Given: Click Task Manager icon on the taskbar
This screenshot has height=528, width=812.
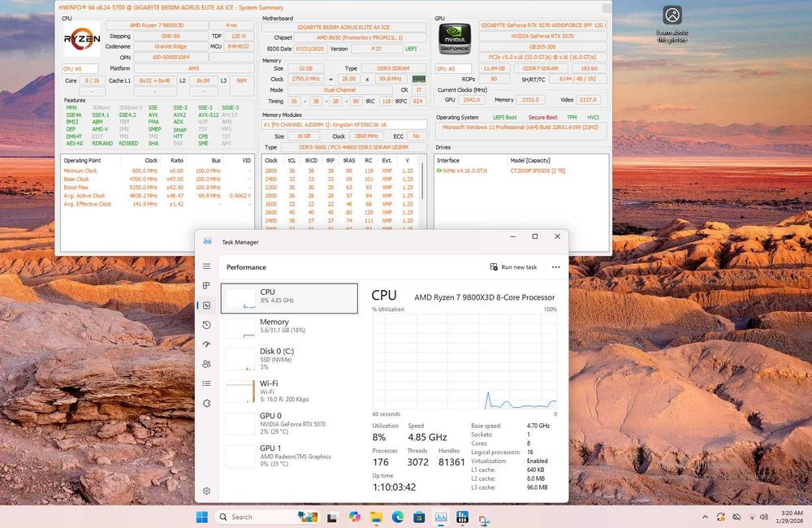Looking at the screenshot, I should coord(441,517).
